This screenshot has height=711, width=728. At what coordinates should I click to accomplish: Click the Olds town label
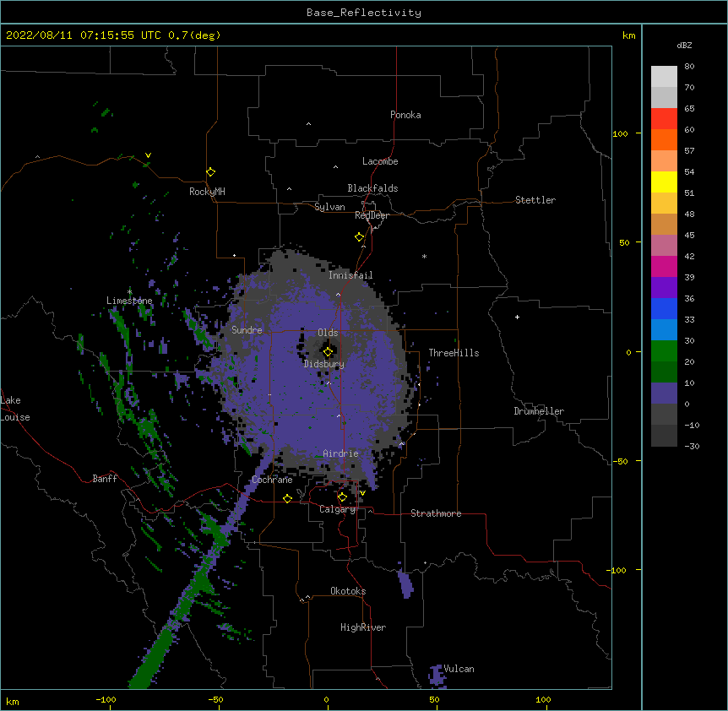coord(328,333)
